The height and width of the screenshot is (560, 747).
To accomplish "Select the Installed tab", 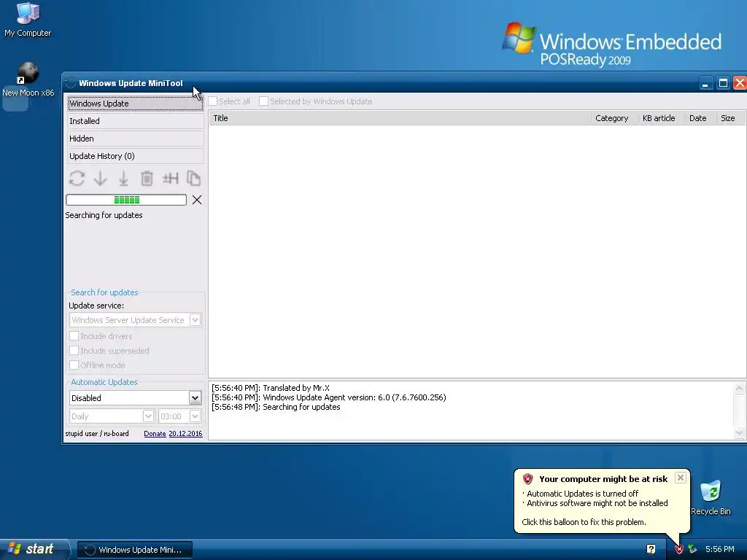I will coord(135,121).
